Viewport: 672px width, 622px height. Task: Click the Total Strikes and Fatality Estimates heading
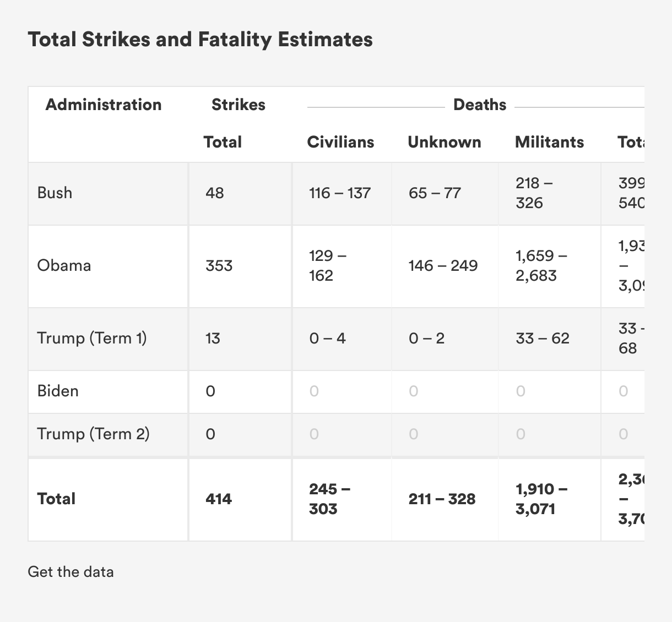point(200,40)
